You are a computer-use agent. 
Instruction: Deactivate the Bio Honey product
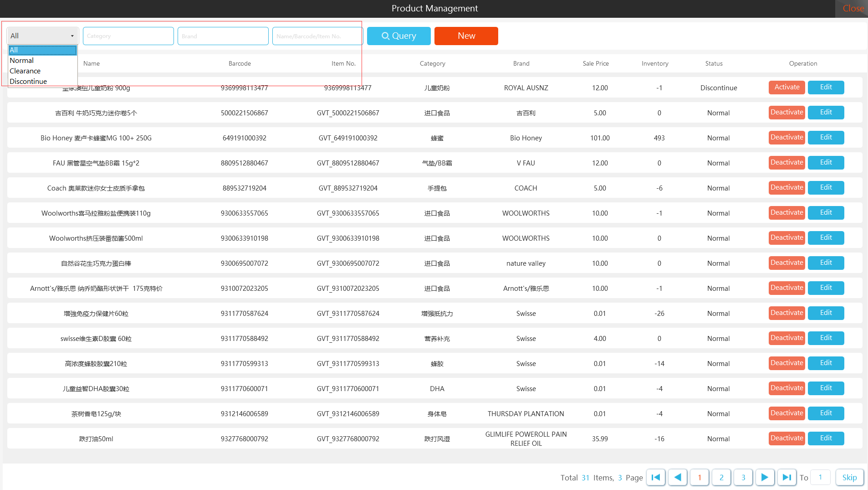tap(786, 138)
